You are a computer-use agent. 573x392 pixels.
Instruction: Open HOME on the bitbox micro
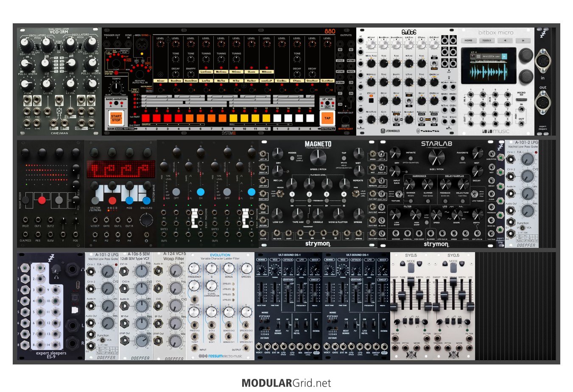[468, 41]
